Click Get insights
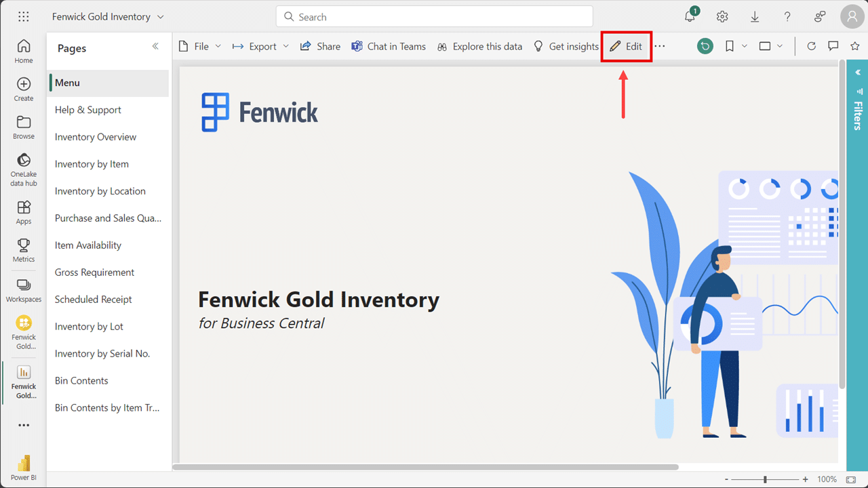This screenshot has width=868, height=488. tap(566, 46)
